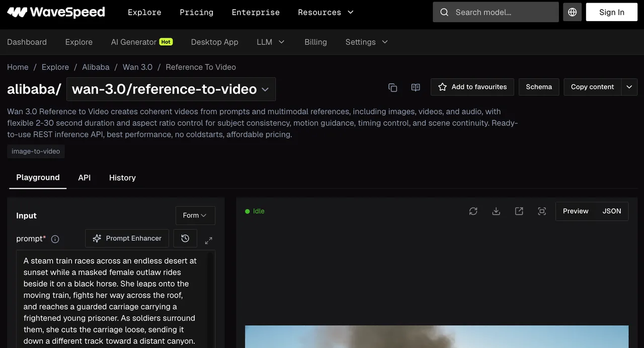Focus the Search model input field

496,12
